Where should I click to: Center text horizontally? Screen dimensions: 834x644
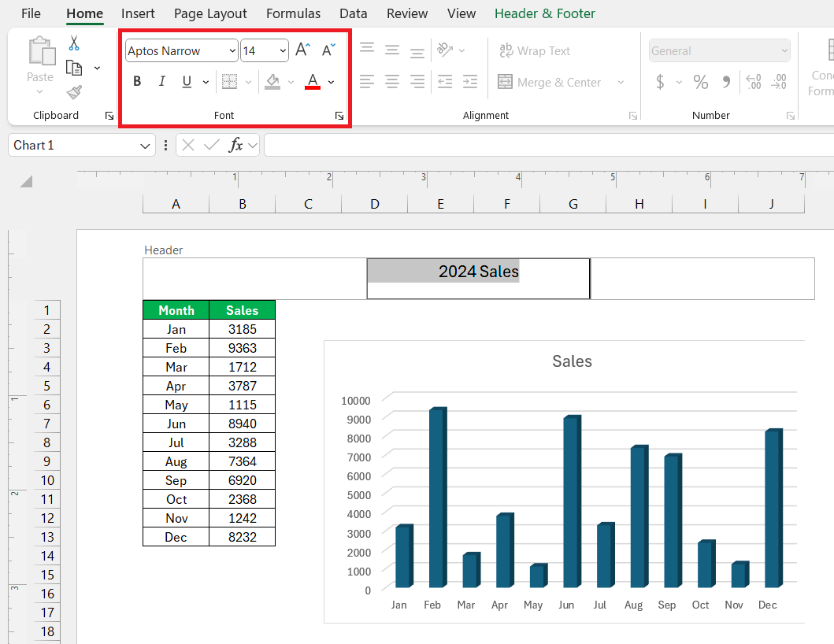pyautogui.click(x=392, y=81)
